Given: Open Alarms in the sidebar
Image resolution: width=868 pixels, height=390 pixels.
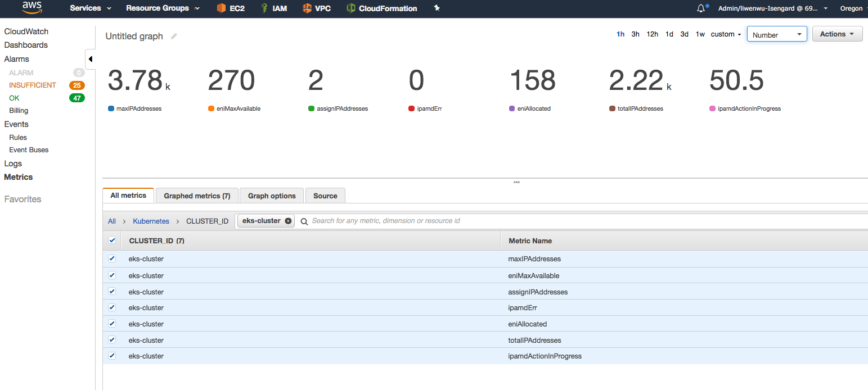Looking at the screenshot, I should click(x=17, y=59).
